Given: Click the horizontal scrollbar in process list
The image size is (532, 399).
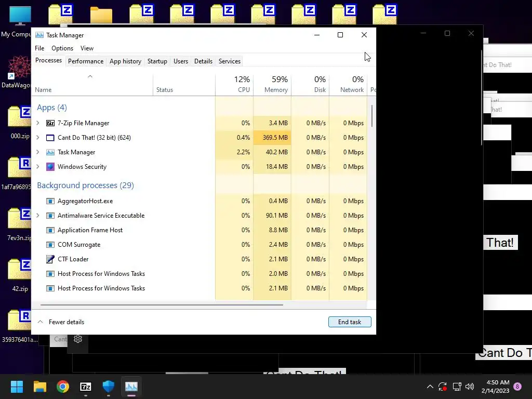Looking at the screenshot, I should 162,305.
